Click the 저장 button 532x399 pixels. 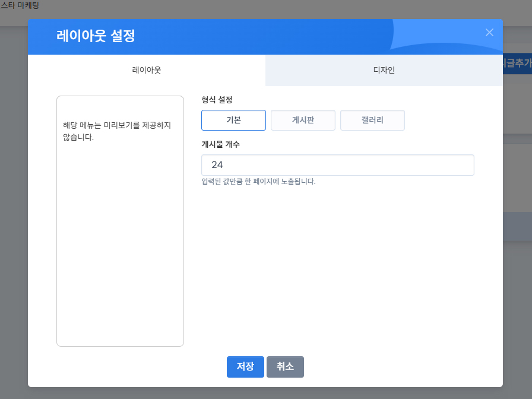coord(245,367)
